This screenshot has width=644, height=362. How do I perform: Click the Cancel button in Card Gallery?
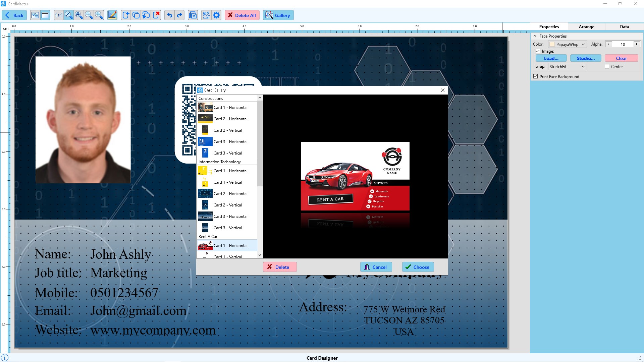pos(376,267)
